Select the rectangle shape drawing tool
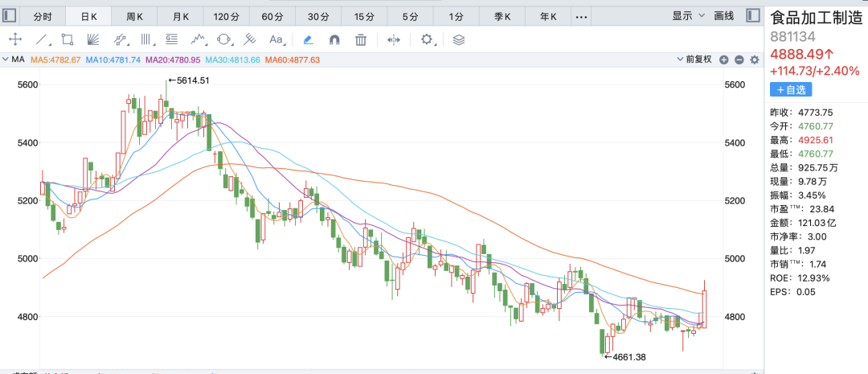868x374 pixels. pos(68,39)
